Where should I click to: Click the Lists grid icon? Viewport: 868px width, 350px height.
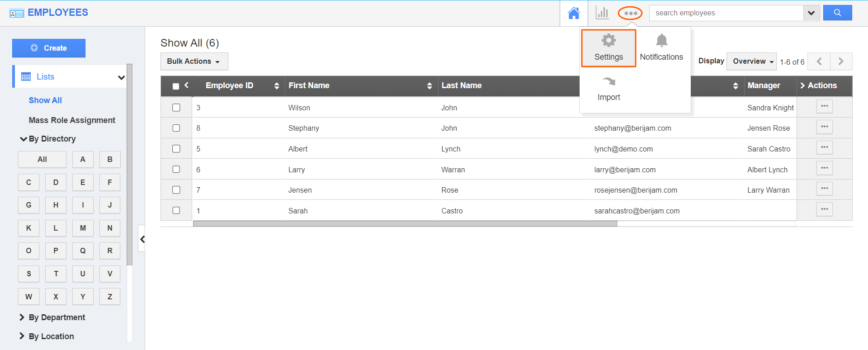point(26,76)
